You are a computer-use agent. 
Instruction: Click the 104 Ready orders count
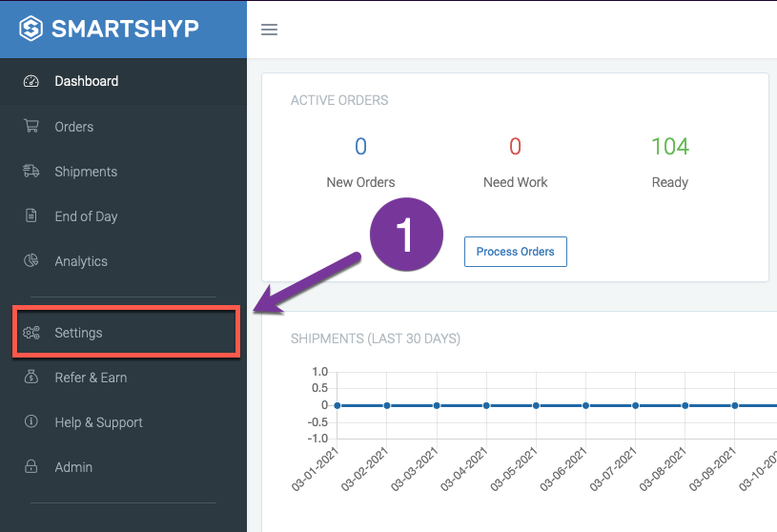[670, 147]
